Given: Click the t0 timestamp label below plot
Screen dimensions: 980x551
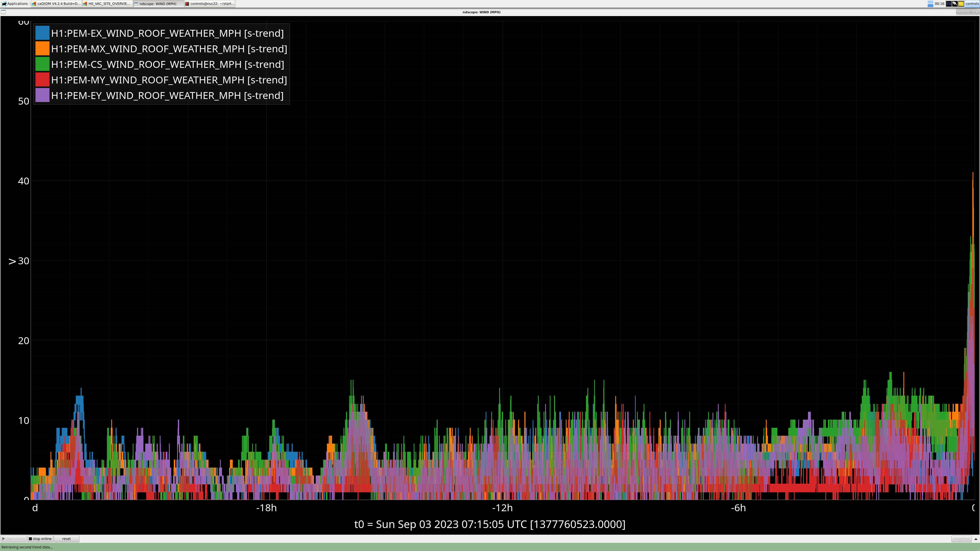Looking at the screenshot, I should (490, 524).
